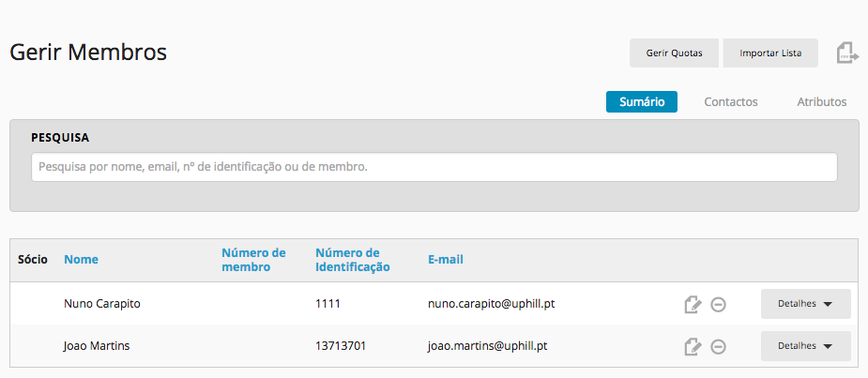Sort the table by E-mail

point(445,260)
